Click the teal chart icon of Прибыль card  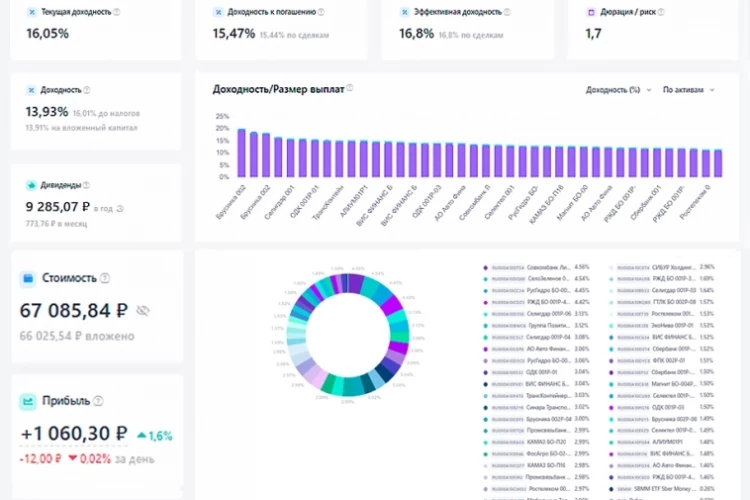pos(28,401)
